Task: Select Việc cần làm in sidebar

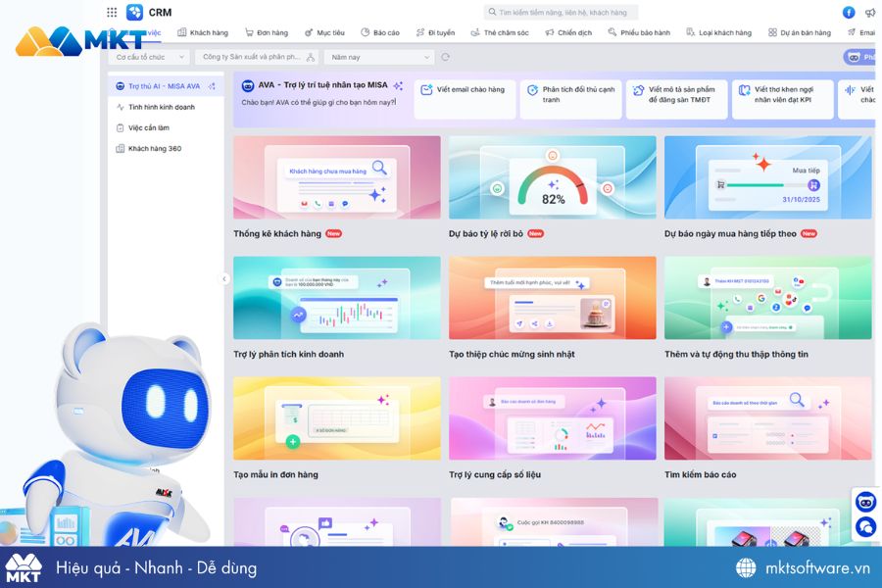Action: tap(166, 127)
